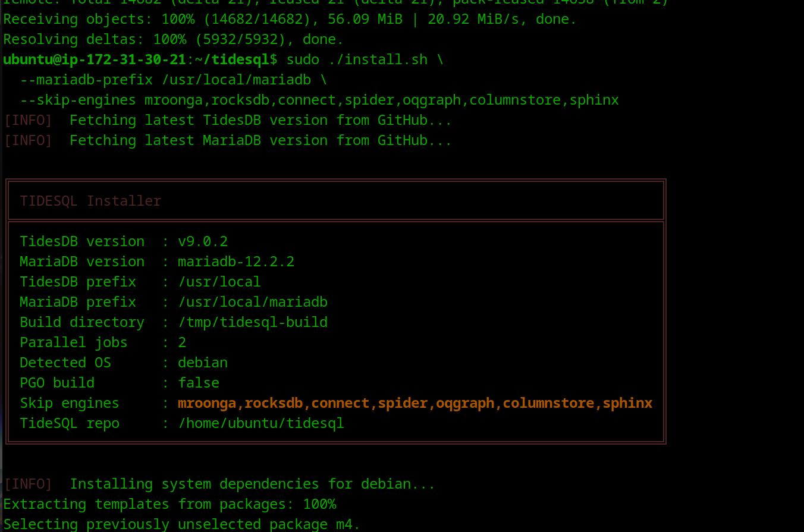Click the 'Fetching latest MariaDB version' log line
The height and width of the screenshot is (532, 804).
coord(260,140)
